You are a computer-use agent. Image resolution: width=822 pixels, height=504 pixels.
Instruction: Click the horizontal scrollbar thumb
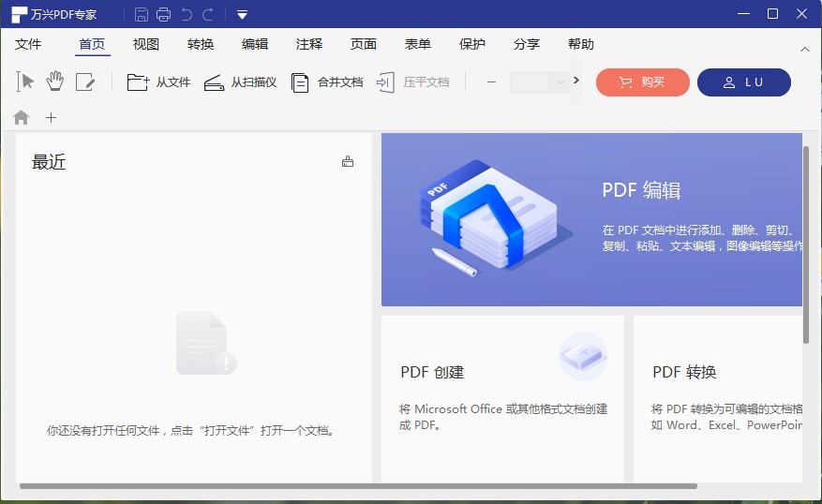click(x=358, y=486)
